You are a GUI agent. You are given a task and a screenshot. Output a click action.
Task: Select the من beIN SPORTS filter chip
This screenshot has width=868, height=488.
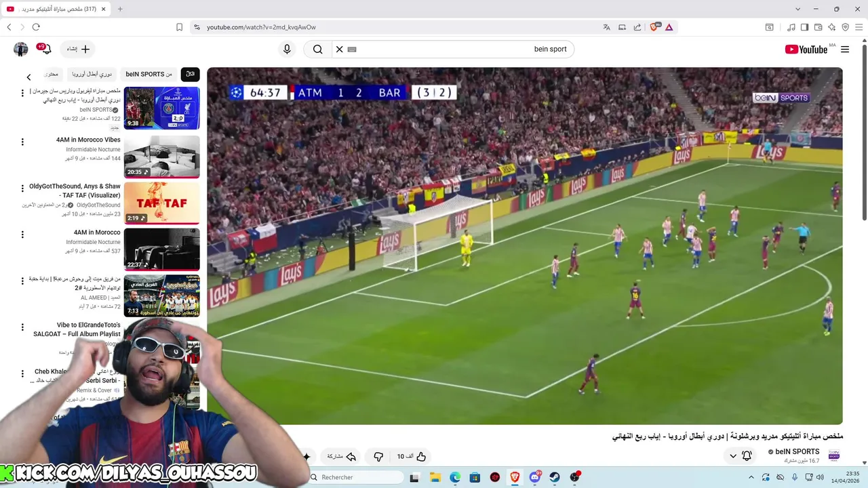[149, 74]
